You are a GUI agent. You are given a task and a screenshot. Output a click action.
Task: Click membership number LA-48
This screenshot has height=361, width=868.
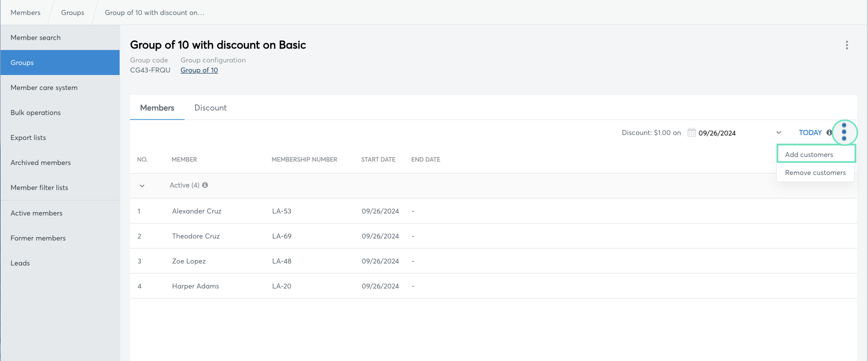(x=282, y=261)
